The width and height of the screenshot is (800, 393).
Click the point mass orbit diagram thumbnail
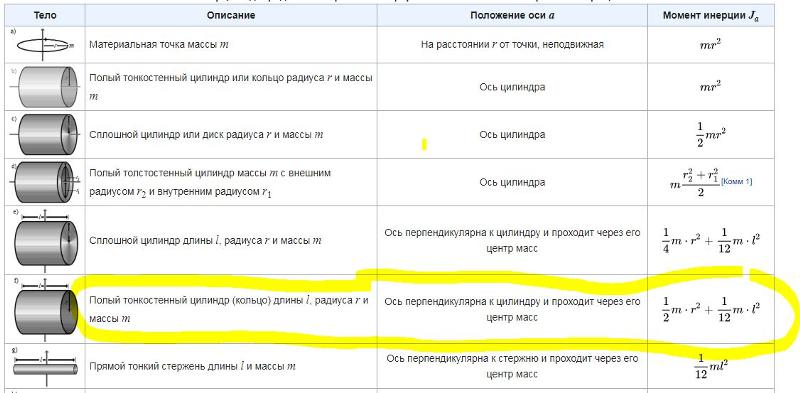[45, 44]
